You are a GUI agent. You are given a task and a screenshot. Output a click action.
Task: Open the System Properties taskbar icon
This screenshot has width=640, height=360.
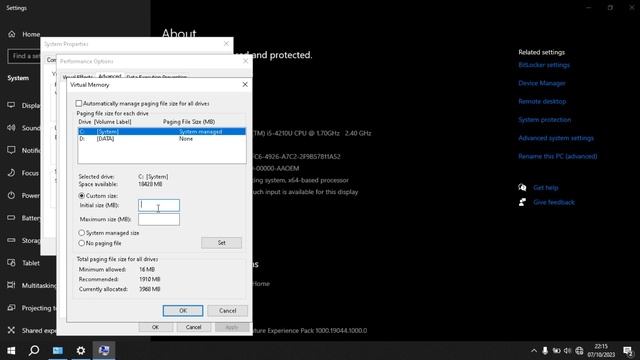click(104, 350)
